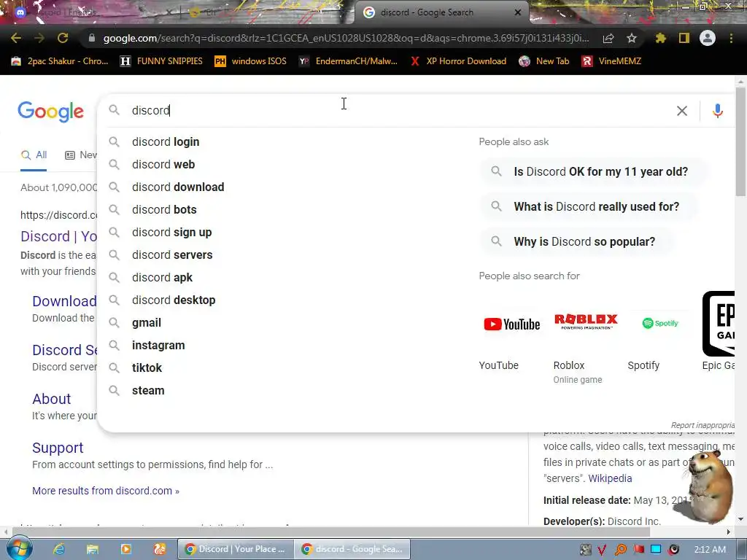Open the 'XP Horror Download' bookmark
747x560 pixels.
[458, 61]
